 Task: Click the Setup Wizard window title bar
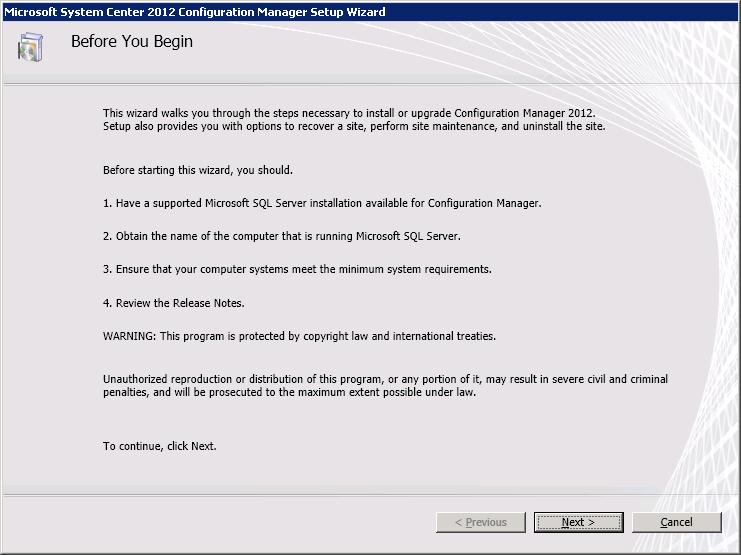point(370,11)
